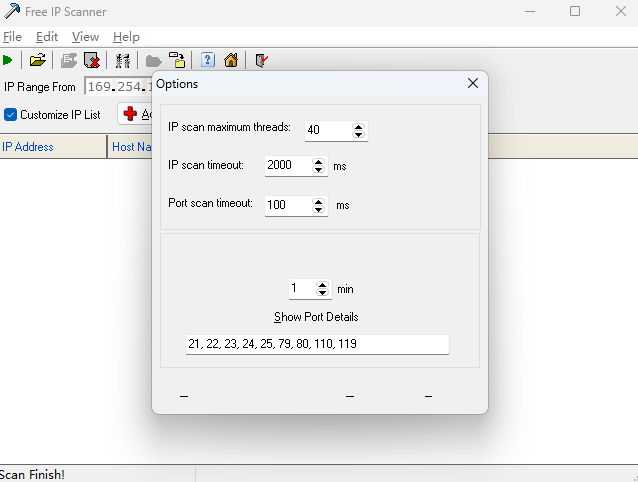
Task: Close the Options dialog
Action: (473, 84)
